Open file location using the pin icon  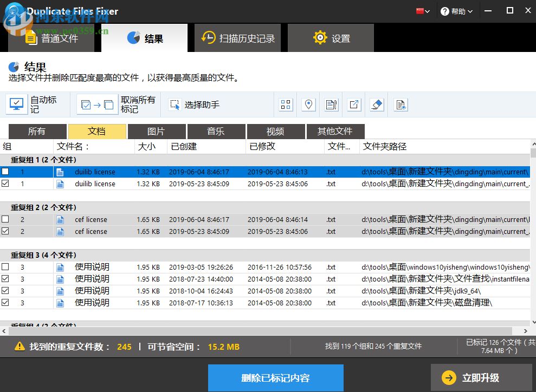[x=308, y=104]
